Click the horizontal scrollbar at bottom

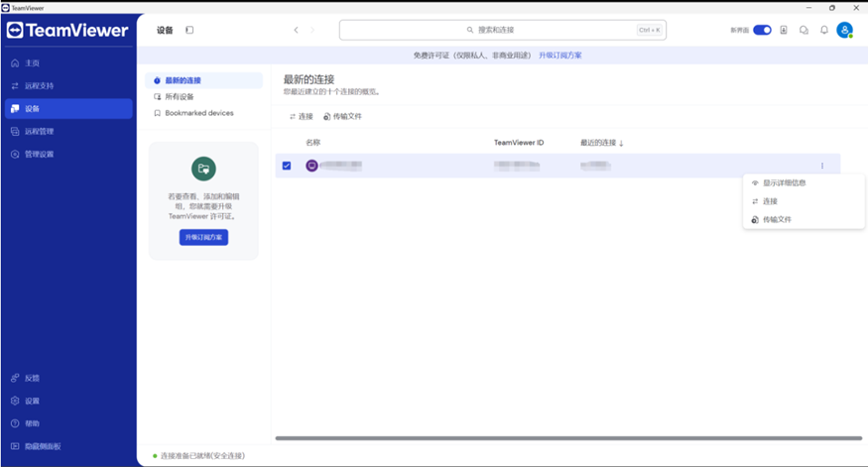568,438
